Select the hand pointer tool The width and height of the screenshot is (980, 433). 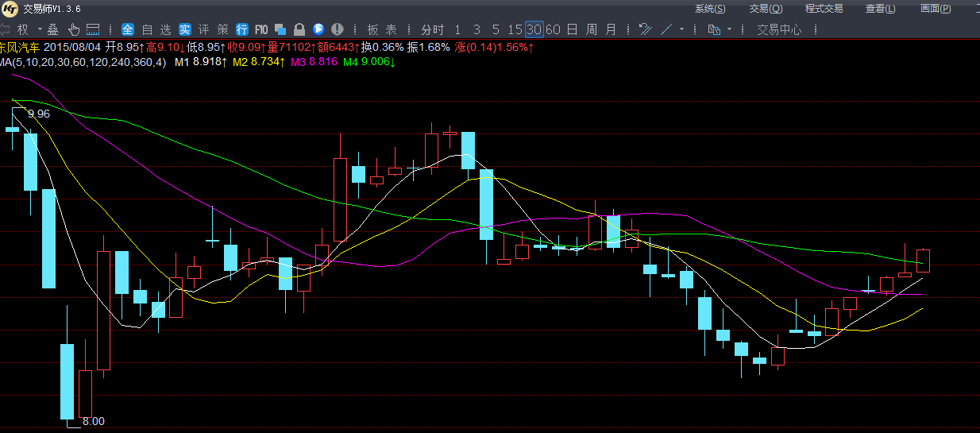74,29
